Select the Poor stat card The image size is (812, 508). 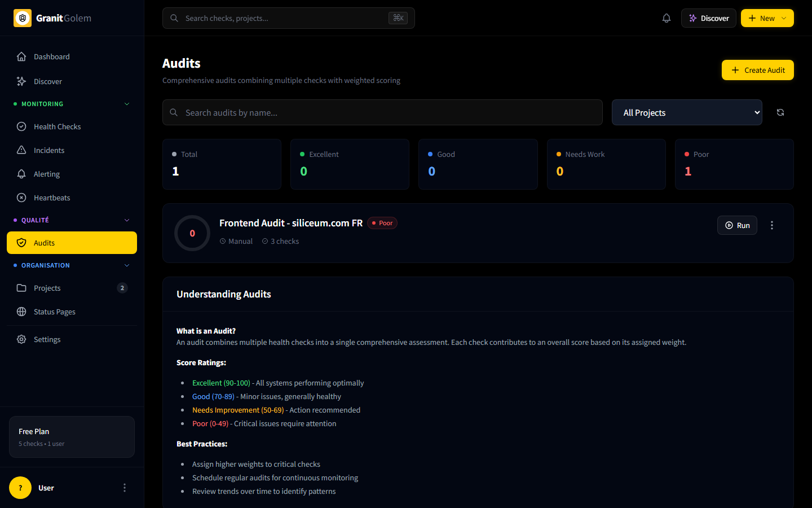[x=734, y=164]
